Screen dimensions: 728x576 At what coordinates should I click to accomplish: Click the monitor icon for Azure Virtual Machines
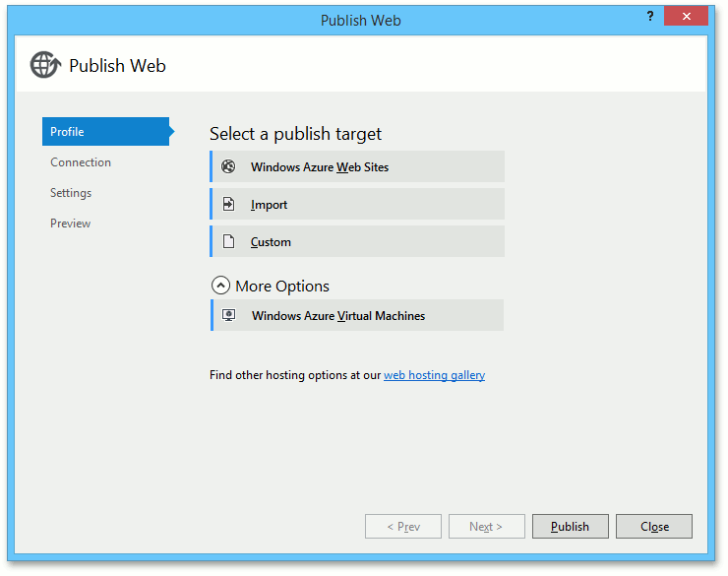[x=229, y=316]
